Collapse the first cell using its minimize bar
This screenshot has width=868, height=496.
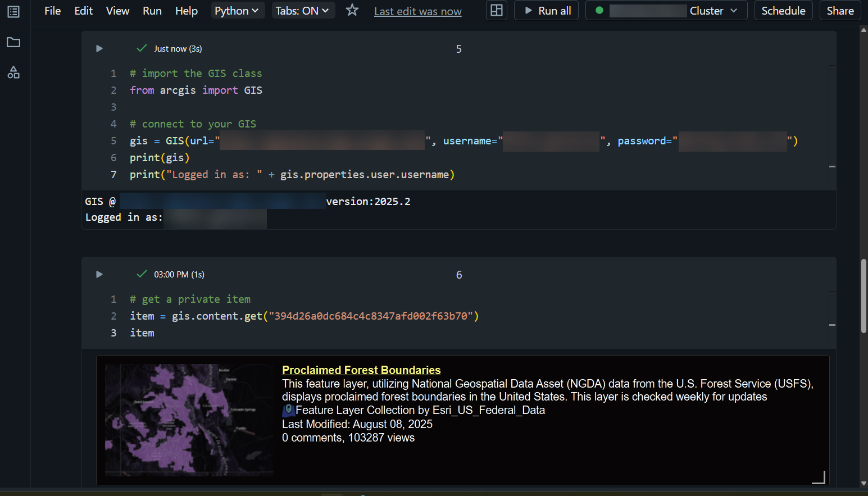(x=832, y=166)
